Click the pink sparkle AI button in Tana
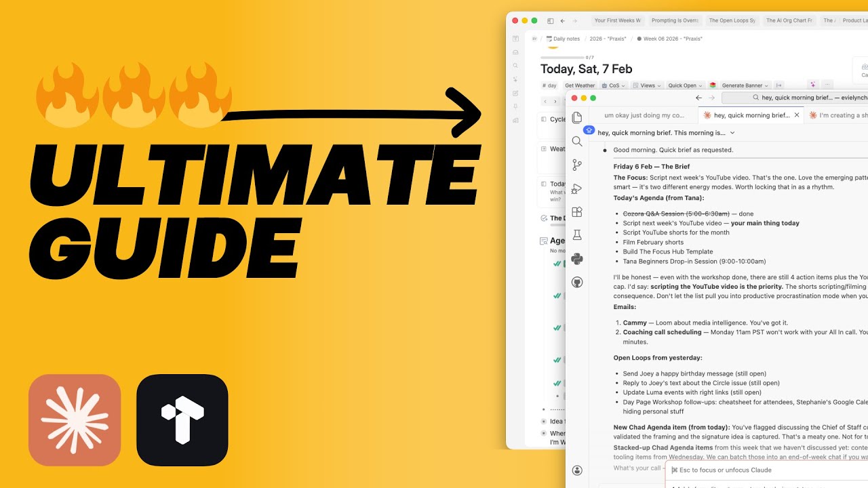 pyautogui.click(x=812, y=85)
